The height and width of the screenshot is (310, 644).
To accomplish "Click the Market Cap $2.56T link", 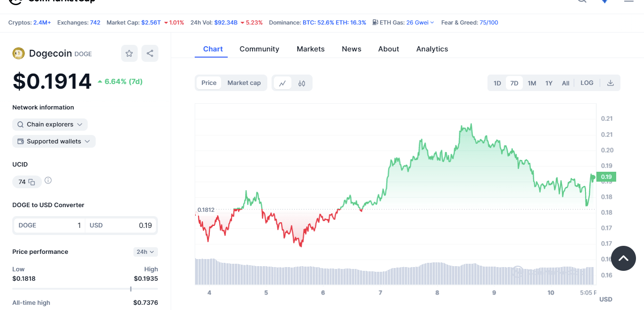I will tap(151, 23).
